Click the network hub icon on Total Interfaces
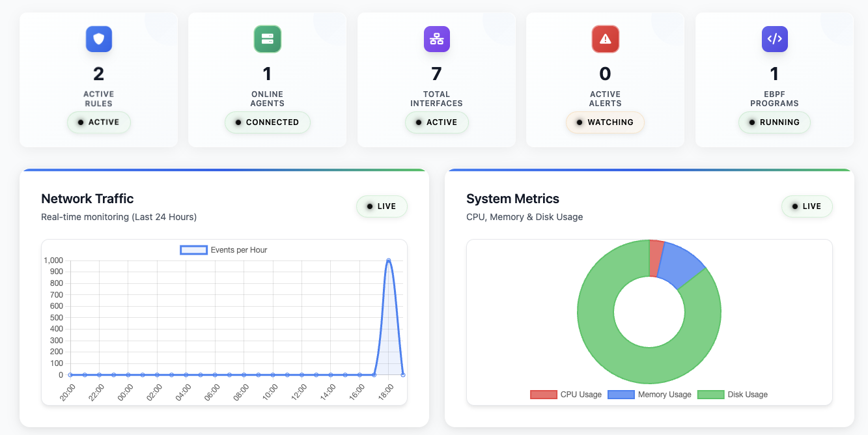Screen dimensions: 868x435 pyautogui.click(x=436, y=39)
